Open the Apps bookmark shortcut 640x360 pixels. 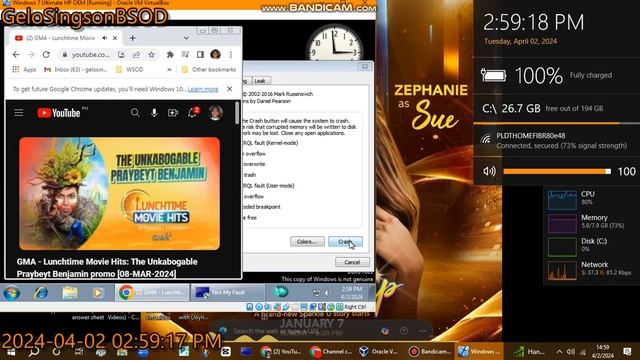pyautogui.click(x=24, y=70)
